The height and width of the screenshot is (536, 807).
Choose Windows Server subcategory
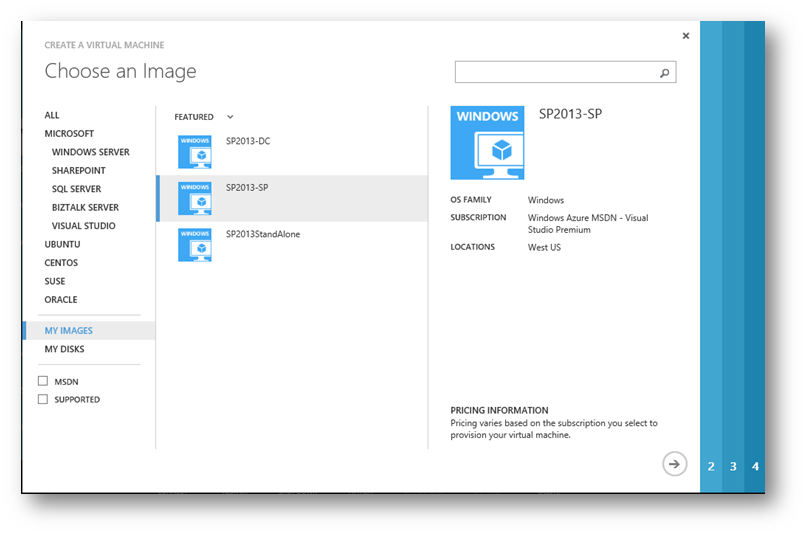tap(91, 152)
